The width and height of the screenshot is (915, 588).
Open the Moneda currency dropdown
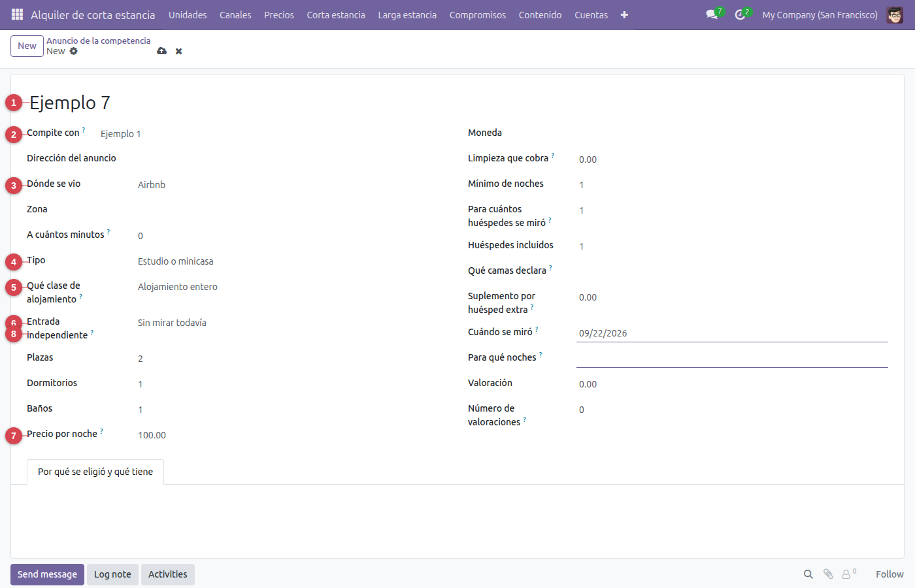(x=732, y=134)
